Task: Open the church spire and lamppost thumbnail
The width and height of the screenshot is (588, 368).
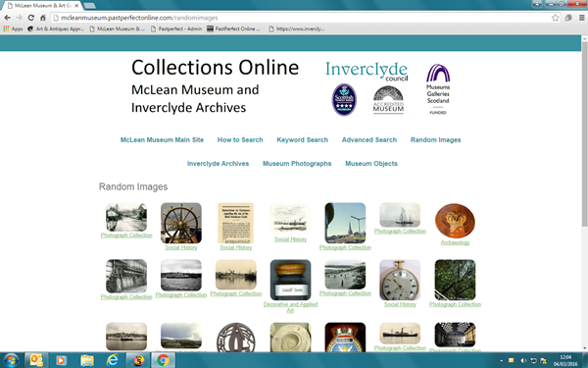Action: tap(345, 223)
